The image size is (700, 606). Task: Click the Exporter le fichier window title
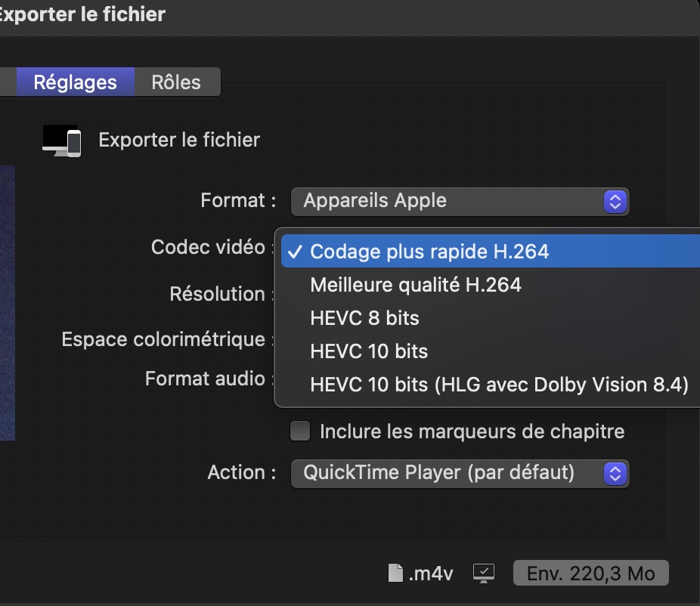(82, 14)
